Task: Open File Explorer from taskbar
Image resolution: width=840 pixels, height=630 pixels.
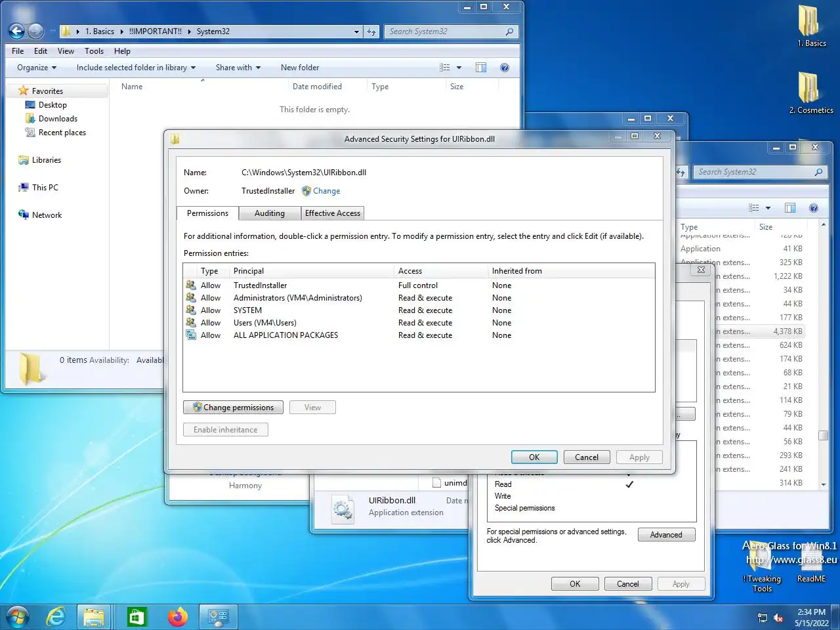Action: [94, 617]
